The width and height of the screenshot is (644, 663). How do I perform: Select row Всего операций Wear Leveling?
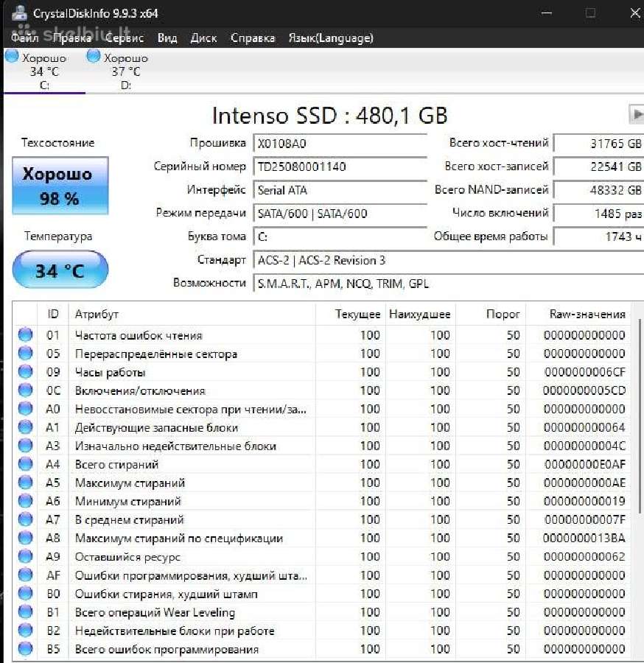coord(321,612)
